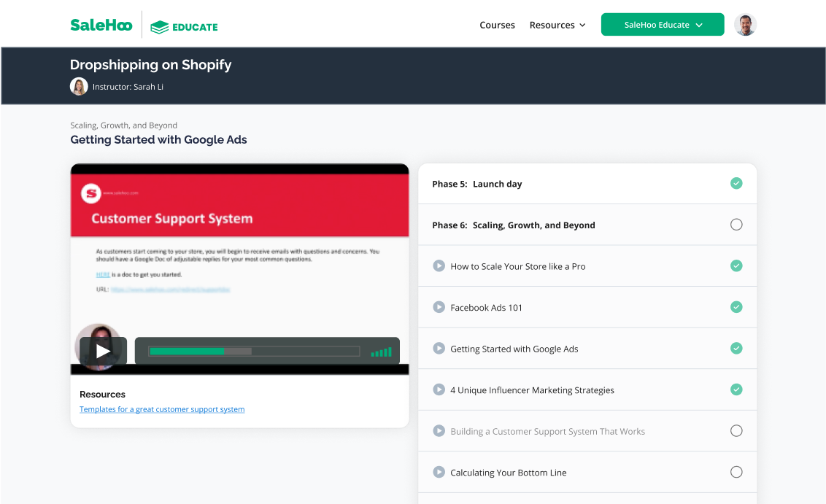Open the SaleHoo Educate green dropdown

tap(663, 25)
